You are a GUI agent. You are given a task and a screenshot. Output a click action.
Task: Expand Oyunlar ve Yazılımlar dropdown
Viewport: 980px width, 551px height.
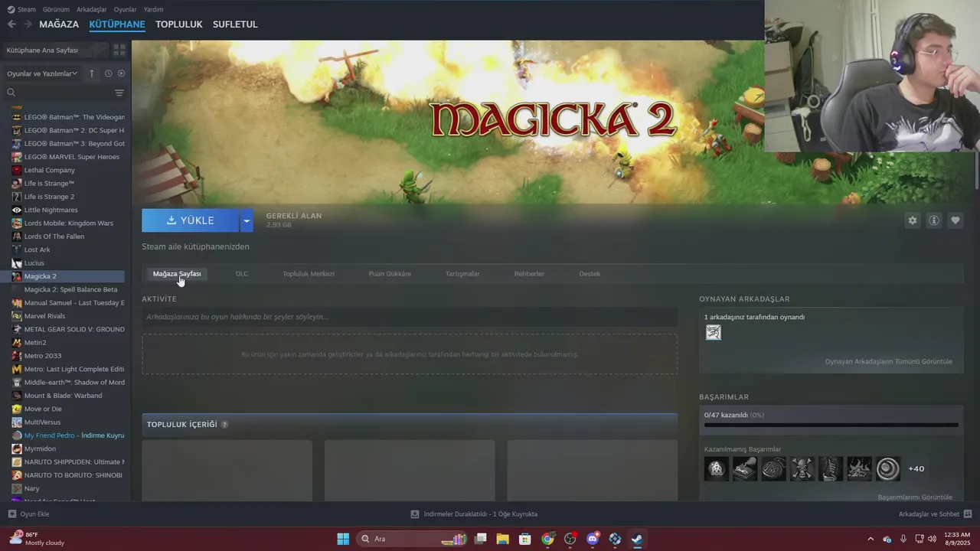click(x=42, y=73)
